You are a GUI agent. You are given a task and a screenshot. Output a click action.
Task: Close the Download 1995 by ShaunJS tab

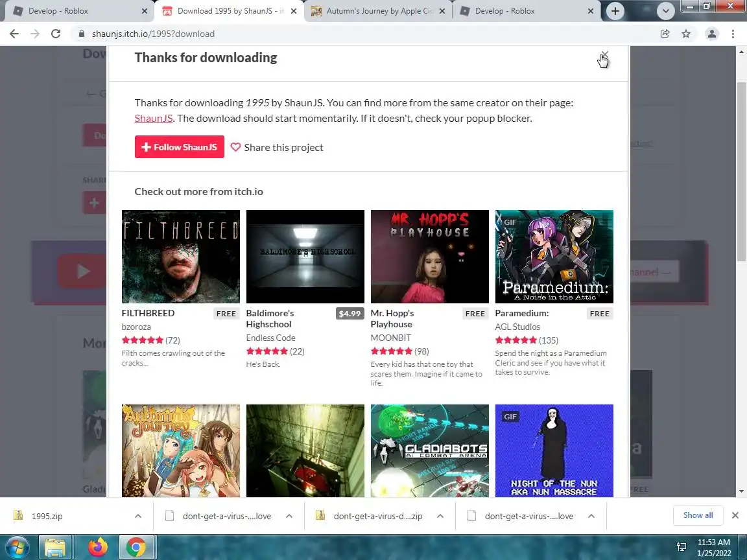click(294, 11)
